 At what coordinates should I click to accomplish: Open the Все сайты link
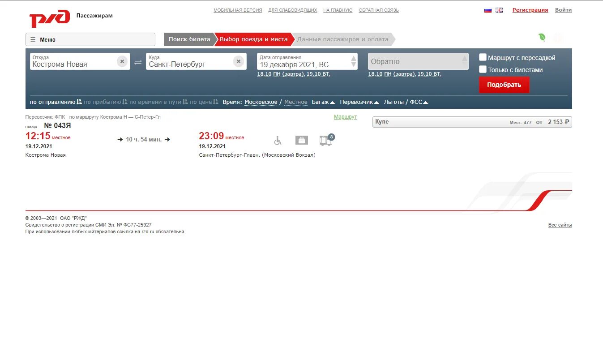tap(560, 225)
